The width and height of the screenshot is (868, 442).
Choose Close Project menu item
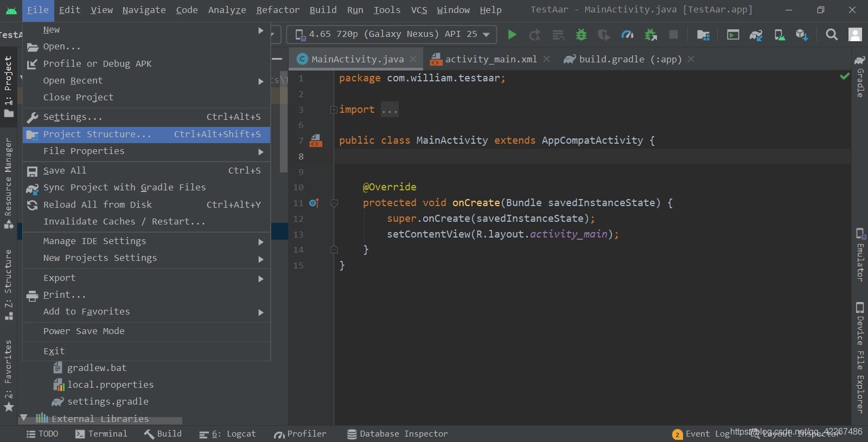tap(146, 98)
